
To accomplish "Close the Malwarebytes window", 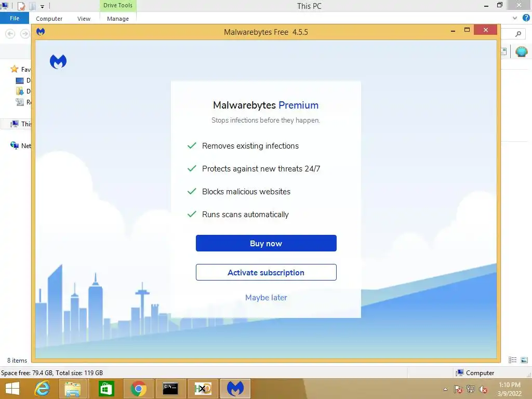I will 486,30.
